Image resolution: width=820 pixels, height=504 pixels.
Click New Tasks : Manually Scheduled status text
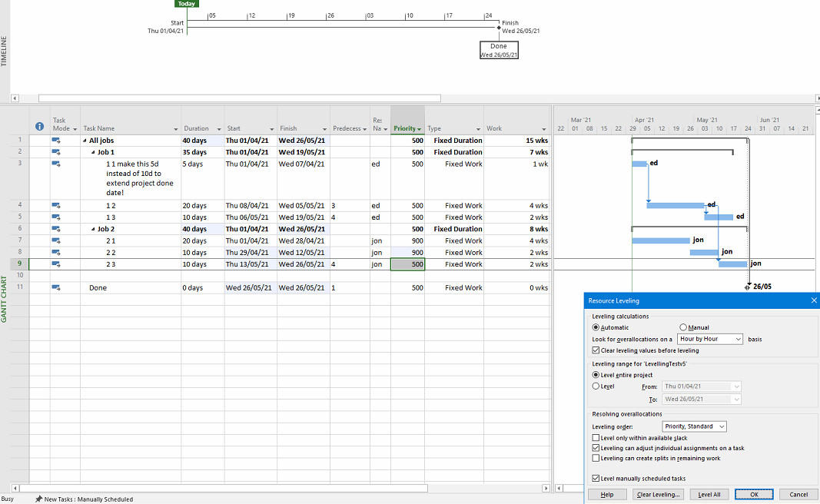tap(88, 499)
